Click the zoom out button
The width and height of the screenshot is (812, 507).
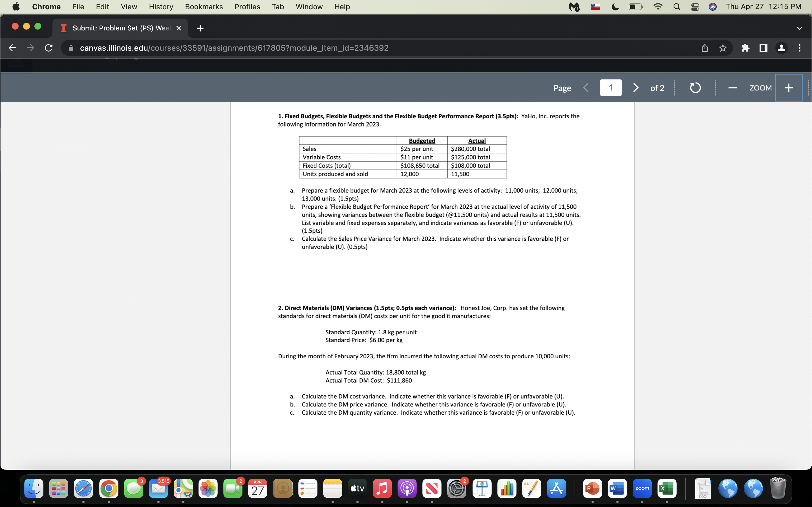(x=732, y=88)
